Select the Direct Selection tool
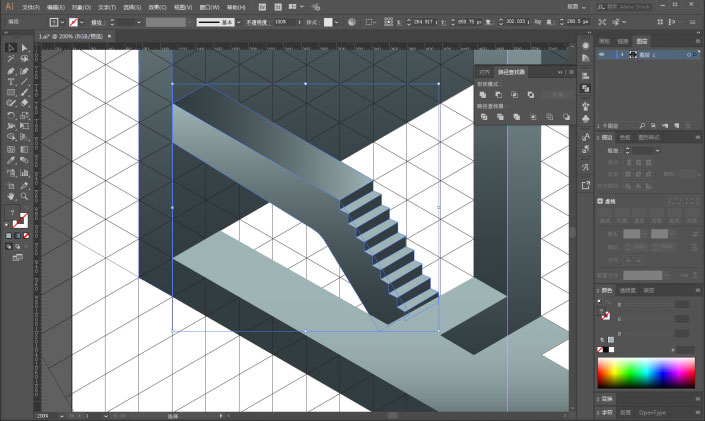The width and height of the screenshot is (705, 421). point(24,48)
